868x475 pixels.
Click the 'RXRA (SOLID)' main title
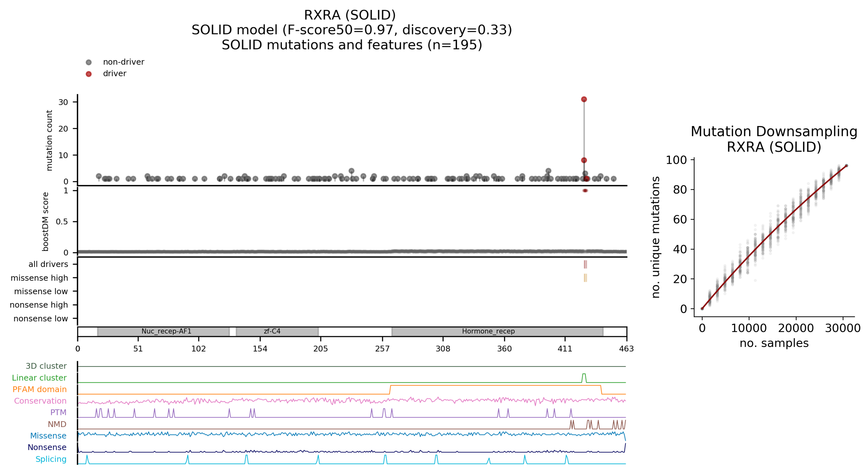coord(350,15)
